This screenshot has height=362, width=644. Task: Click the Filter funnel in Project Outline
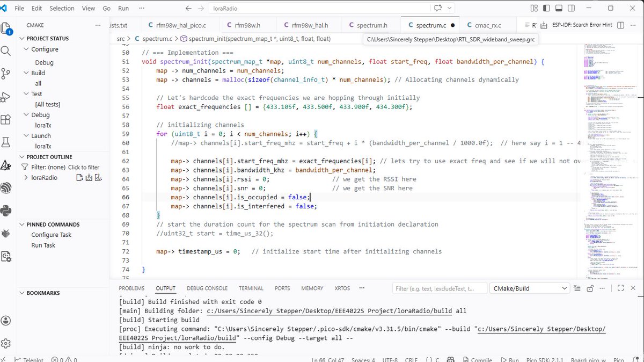[x=25, y=168]
